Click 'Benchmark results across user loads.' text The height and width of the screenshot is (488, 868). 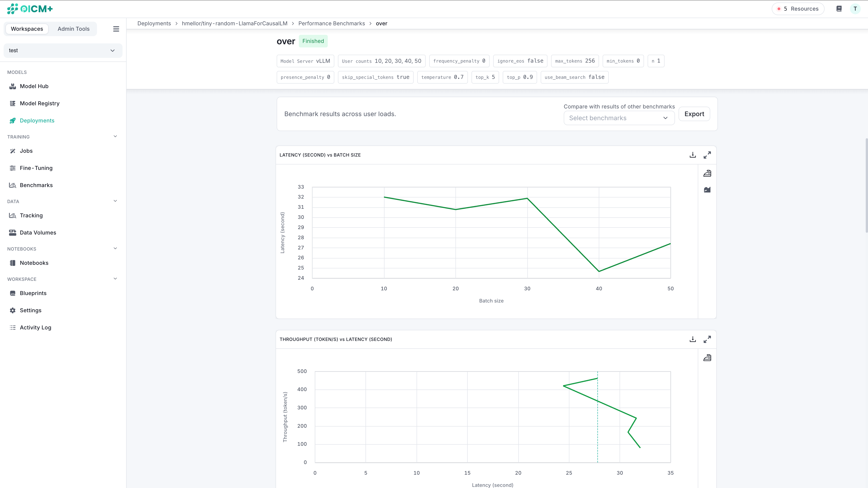[340, 114]
